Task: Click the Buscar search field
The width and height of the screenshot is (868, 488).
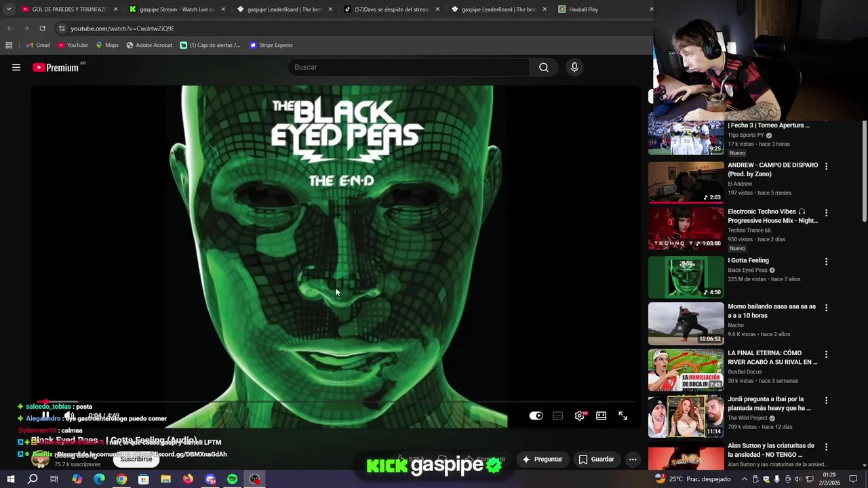Action: [x=408, y=67]
